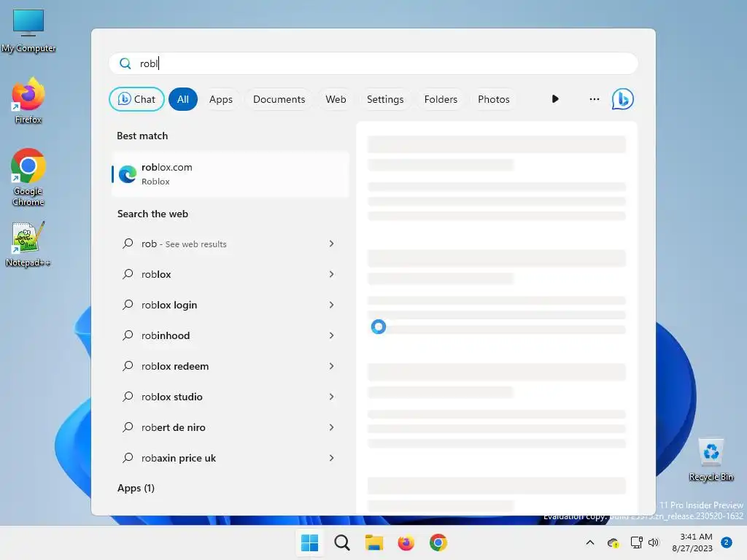Select 'robert de niro' web suggestion
747x560 pixels.
[230, 427]
